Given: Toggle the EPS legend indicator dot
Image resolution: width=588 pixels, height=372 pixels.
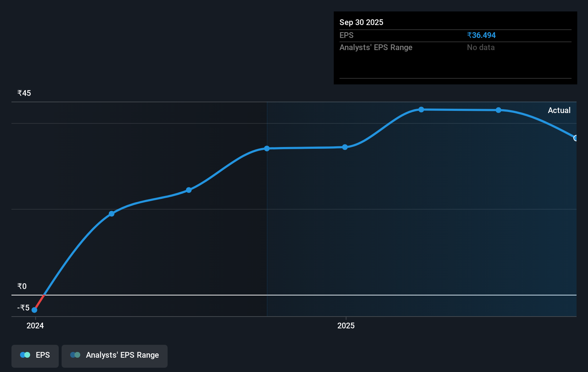Looking at the screenshot, I should (x=25, y=355).
